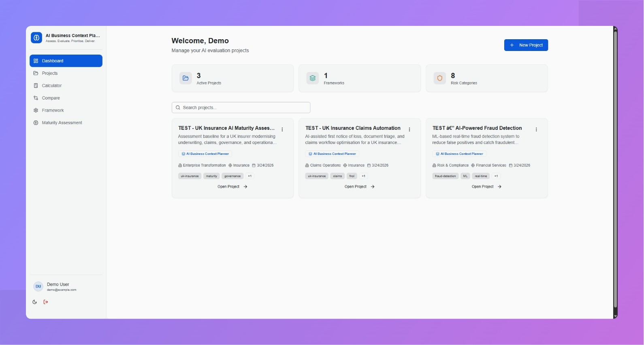Click the scrollbar down arrow

615,316
